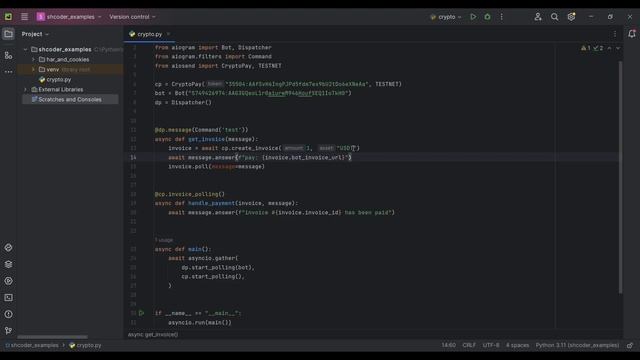Open the Python Packages tool window
Image resolution: width=640 pixels, height=360 pixels.
coord(8,247)
